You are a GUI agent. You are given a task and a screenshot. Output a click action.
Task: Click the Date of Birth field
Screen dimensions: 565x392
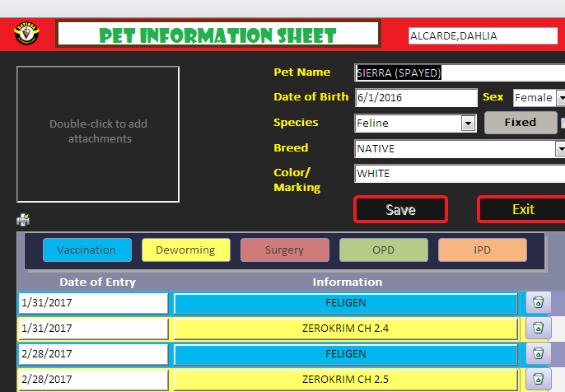click(415, 98)
